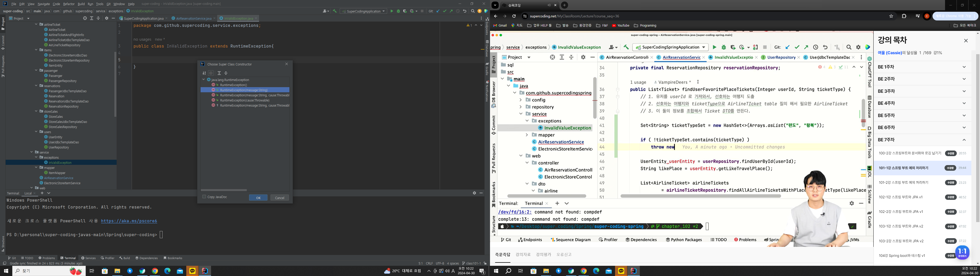Image resolution: width=980 pixels, height=276 pixels.
Task: Select RuntimeException() no-arg constructor
Action: point(233,85)
